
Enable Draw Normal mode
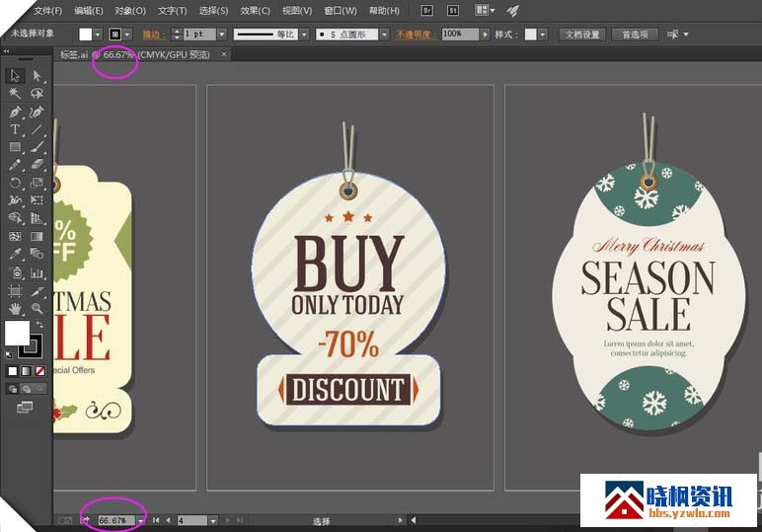(x=13, y=389)
